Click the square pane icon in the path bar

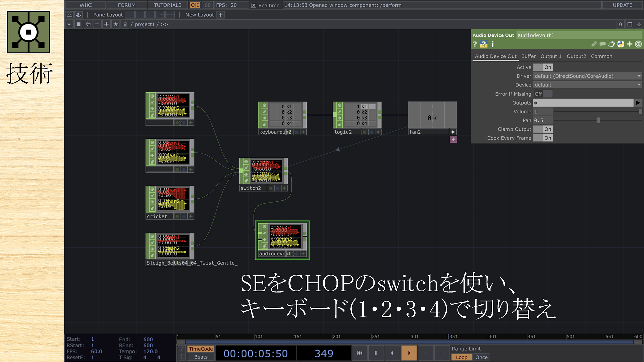pos(78,24)
